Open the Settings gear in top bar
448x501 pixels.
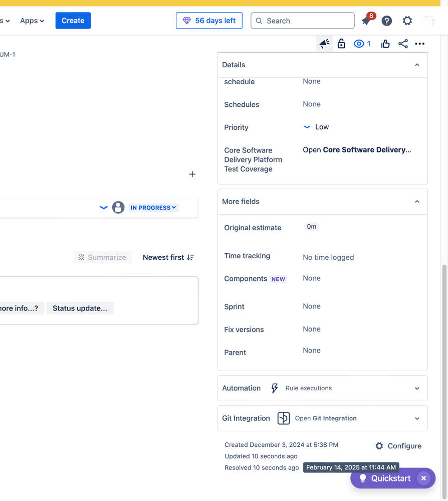click(407, 21)
